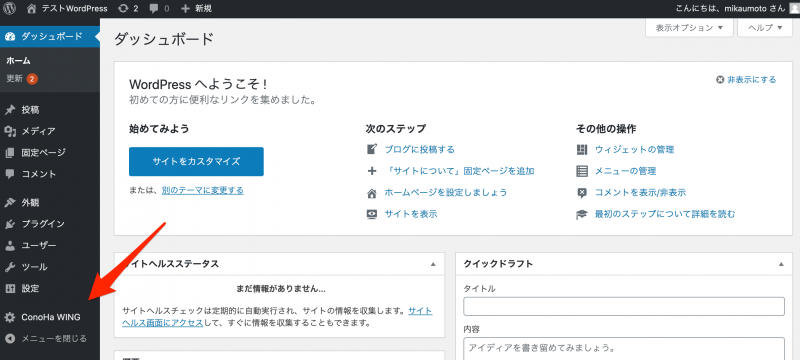Expand the ヘルプ dropdown tab
Image resolution: width=800 pixels, height=360 pixels.
pyautogui.click(x=765, y=28)
